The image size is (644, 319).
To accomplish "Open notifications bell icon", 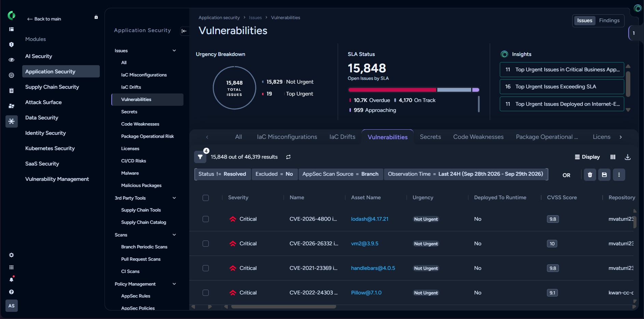I will tap(11, 279).
